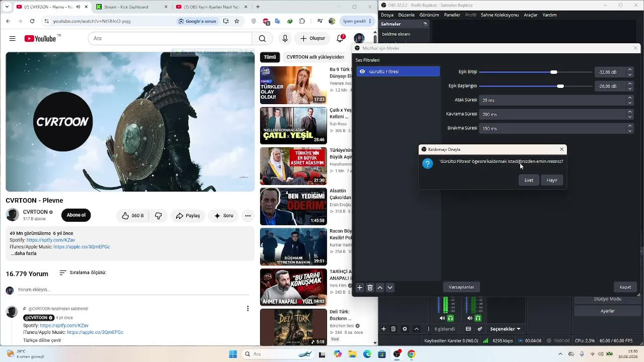Screen dimensions: 644x362
Task: Click the YouTube search field
Action: [x=170, y=39]
